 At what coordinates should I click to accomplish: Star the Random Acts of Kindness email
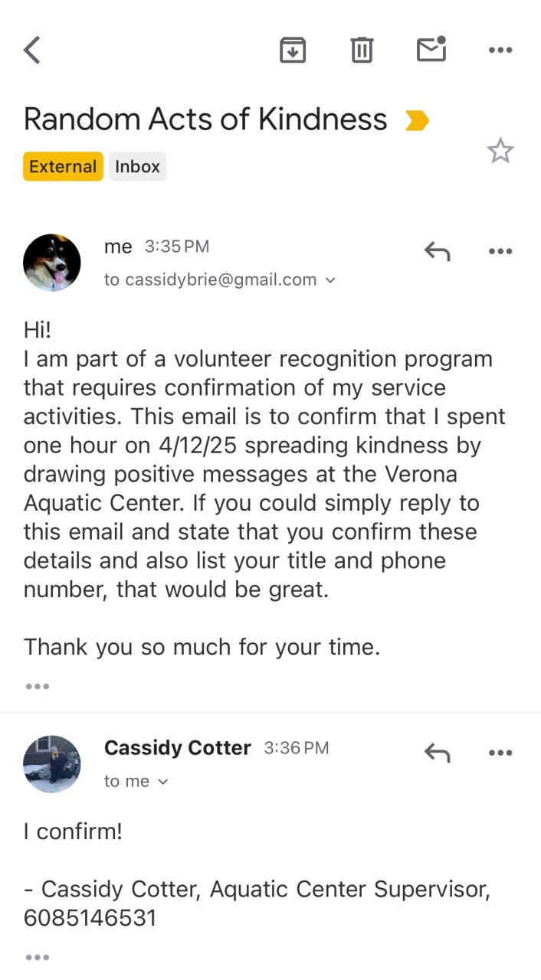[500, 151]
